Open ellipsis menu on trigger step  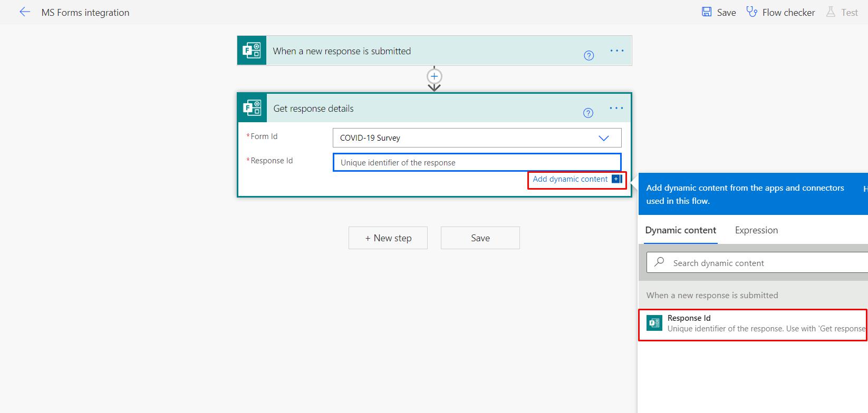[617, 51]
